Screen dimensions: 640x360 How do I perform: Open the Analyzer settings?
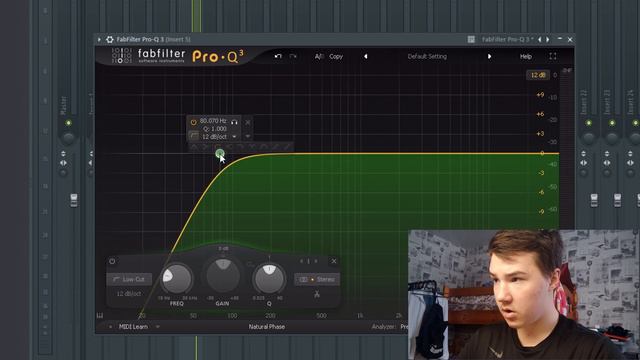pos(384,327)
